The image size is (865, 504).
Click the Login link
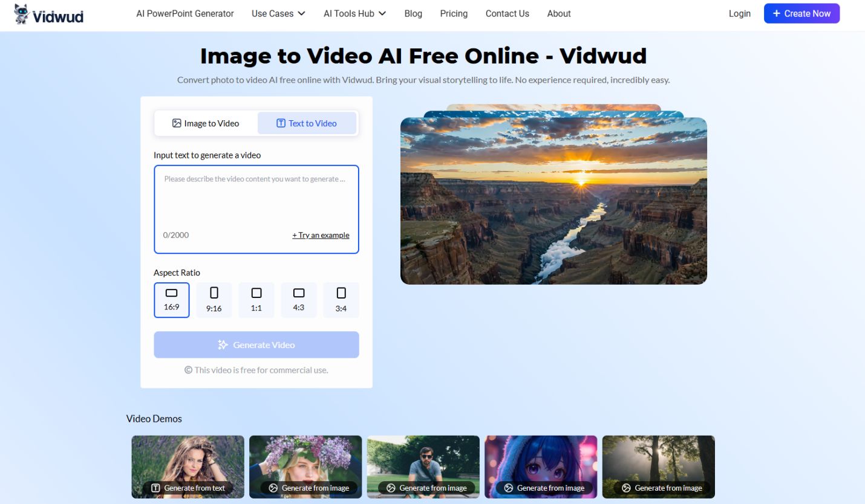click(x=739, y=13)
